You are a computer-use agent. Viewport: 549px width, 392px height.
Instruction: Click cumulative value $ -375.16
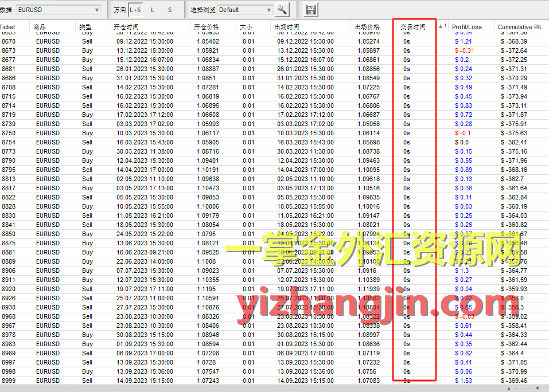pyautogui.click(x=513, y=151)
